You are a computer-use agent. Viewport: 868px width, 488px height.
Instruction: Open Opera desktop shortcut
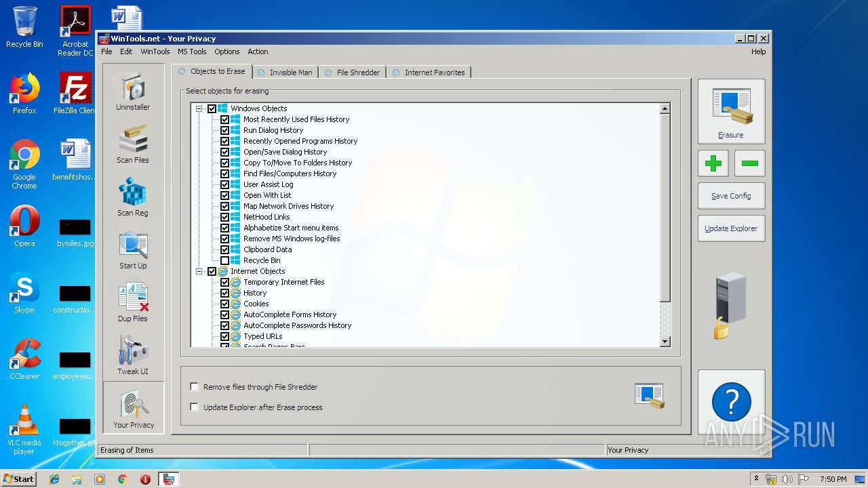point(24,226)
